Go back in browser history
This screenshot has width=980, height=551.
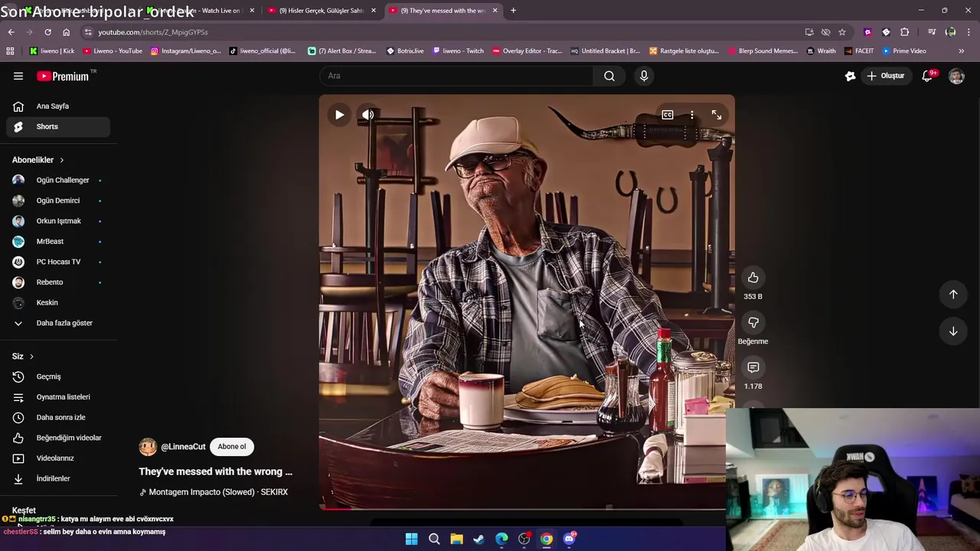(x=11, y=32)
